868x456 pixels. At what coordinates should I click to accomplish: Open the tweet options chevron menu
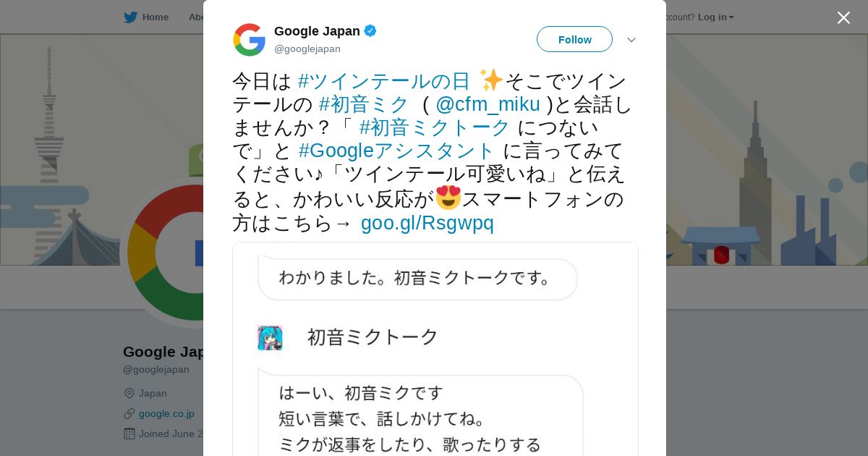click(x=631, y=40)
